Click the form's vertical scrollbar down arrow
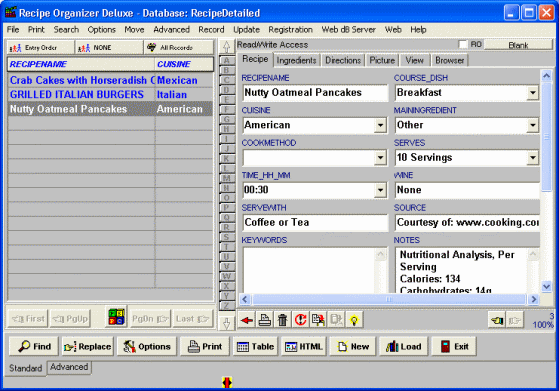 tap(547, 286)
